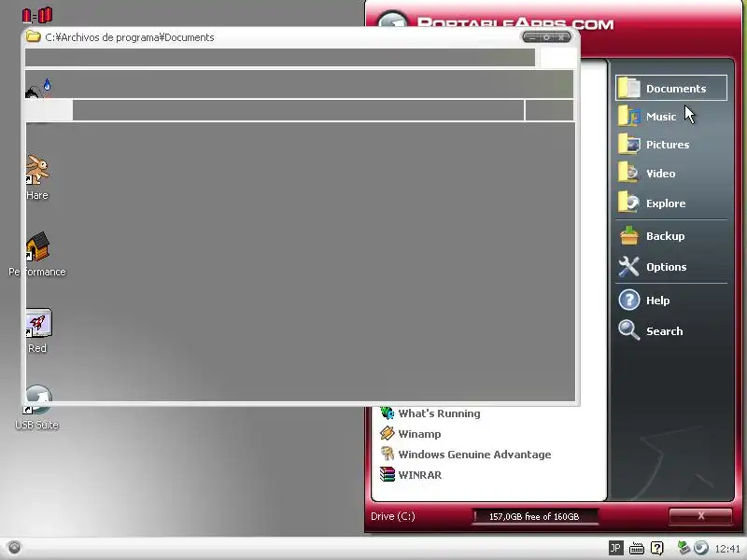Screen dimensions: 747x560
Task: Click the taskbar clock showing 12:41
Action: [727, 549]
